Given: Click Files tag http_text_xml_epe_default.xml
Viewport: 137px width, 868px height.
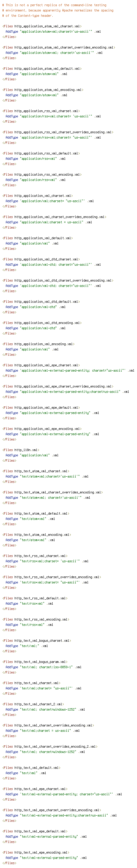Looking at the screenshot, I should [35, 832].
